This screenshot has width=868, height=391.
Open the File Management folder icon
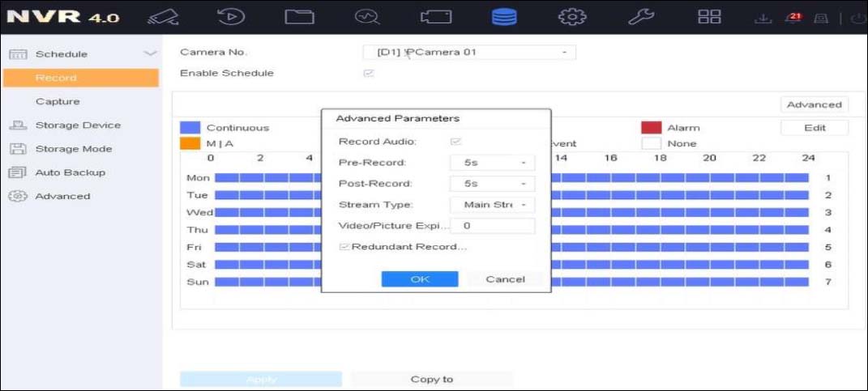[x=300, y=17]
